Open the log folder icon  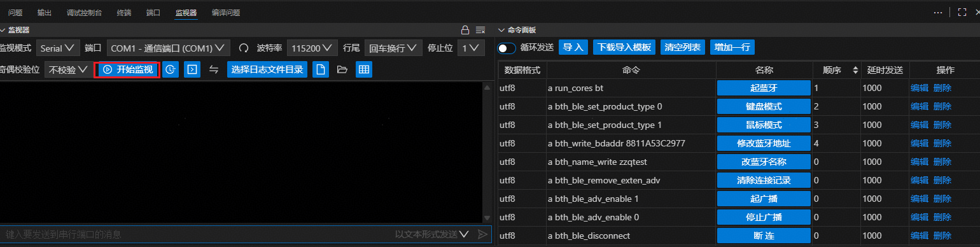point(342,69)
